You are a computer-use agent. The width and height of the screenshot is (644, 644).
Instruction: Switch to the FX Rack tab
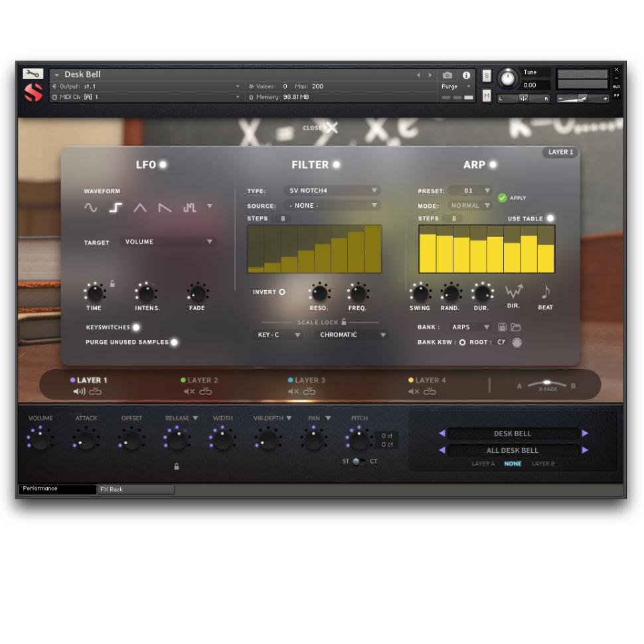tap(135, 489)
